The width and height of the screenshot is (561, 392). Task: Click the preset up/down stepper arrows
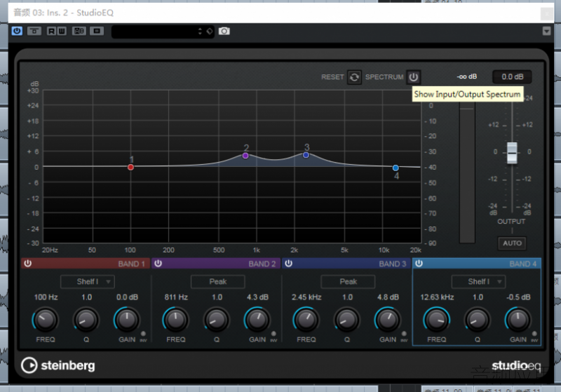point(200,32)
